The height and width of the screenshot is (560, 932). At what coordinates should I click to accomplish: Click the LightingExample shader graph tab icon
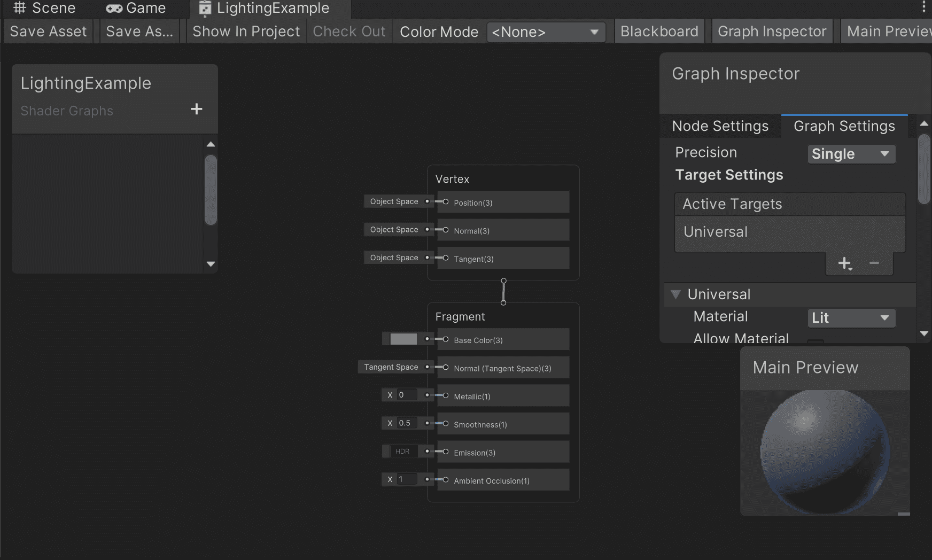(205, 9)
